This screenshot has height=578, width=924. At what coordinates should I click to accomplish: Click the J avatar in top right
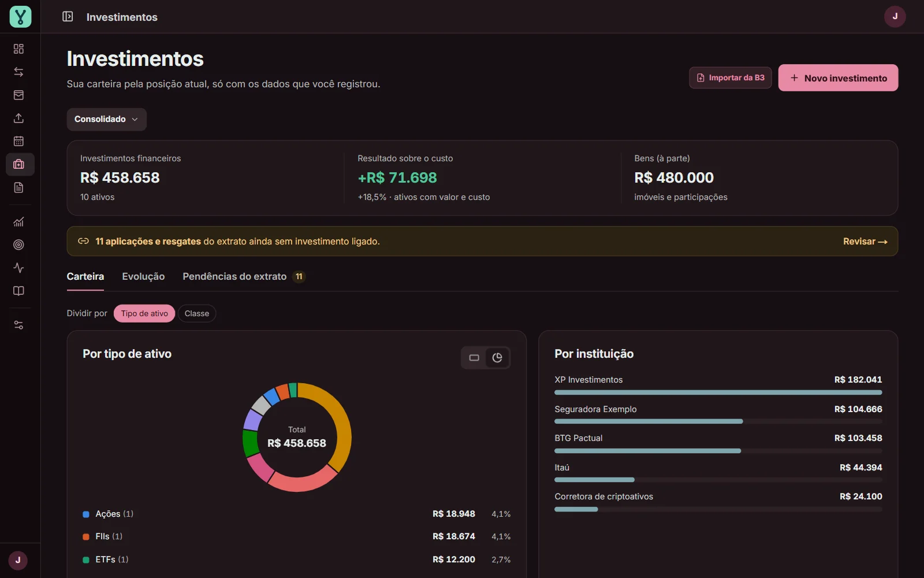point(895,17)
